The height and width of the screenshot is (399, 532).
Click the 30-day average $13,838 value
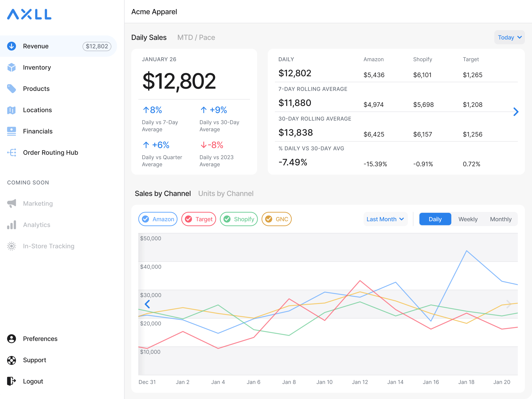click(x=296, y=133)
